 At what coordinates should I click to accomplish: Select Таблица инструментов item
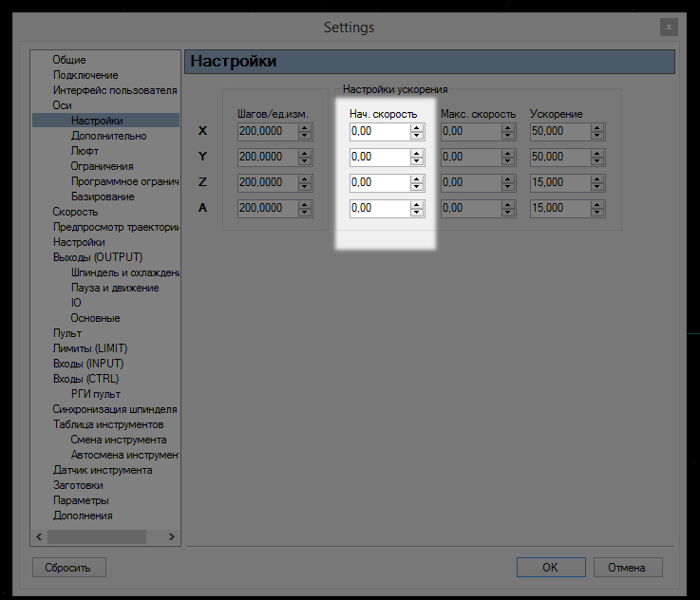pos(108,424)
